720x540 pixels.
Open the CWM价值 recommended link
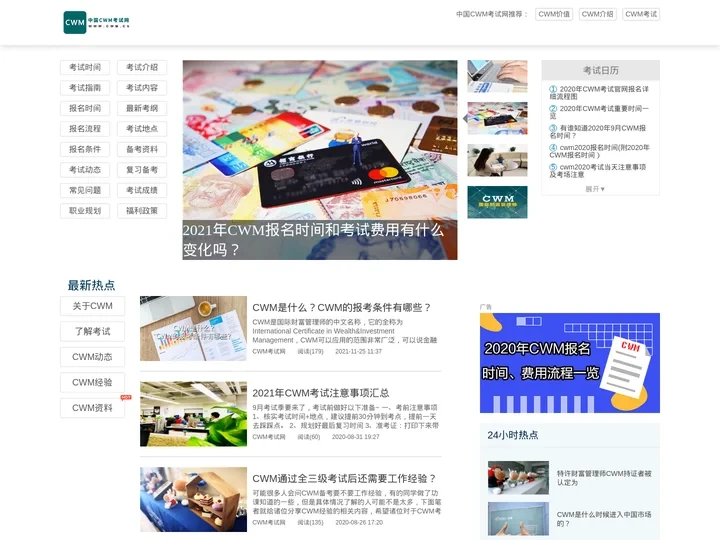[554, 14]
